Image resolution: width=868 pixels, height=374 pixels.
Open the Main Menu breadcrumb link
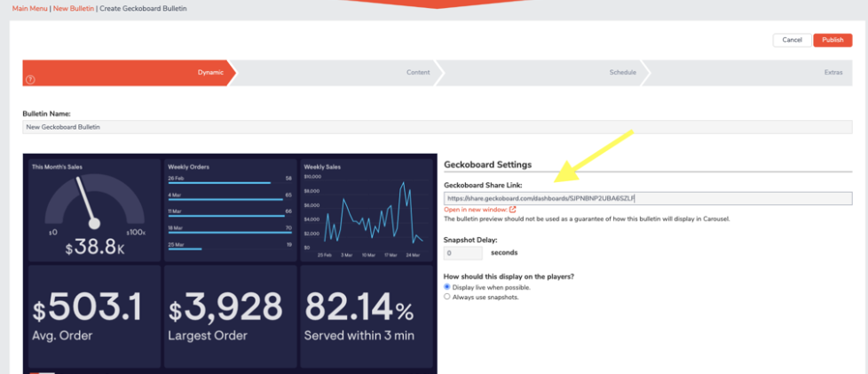click(x=30, y=9)
